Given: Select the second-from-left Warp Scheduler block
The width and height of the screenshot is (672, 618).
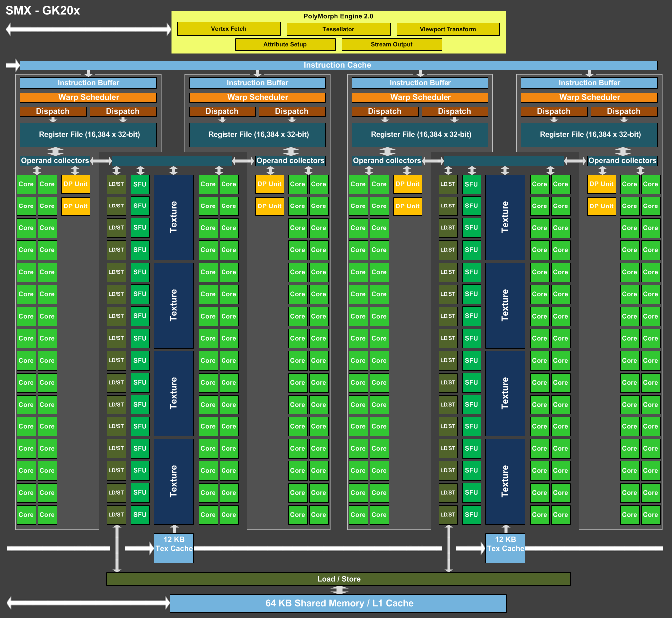Looking at the screenshot, I should (x=257, y=98).
